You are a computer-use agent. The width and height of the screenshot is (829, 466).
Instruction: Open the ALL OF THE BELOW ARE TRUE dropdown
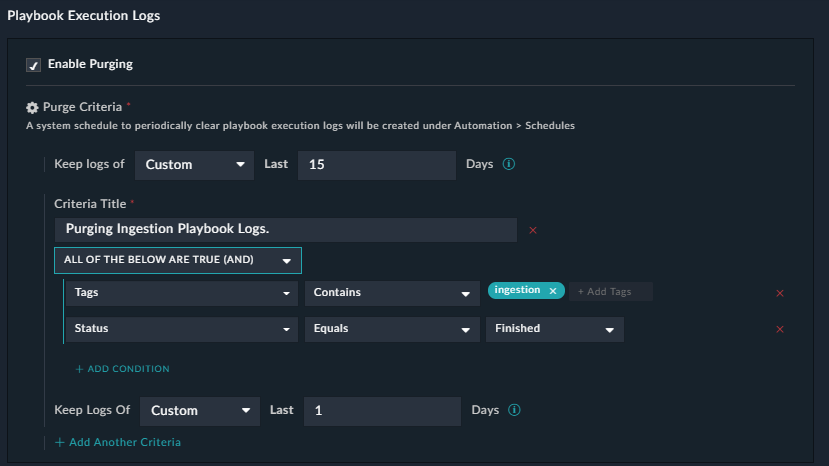[x=178, y=261]
